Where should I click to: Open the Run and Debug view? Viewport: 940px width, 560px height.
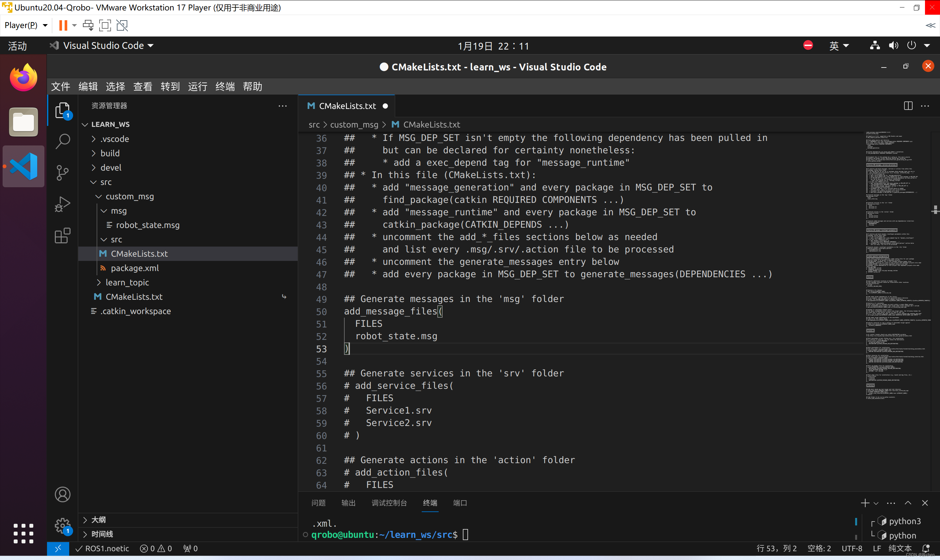click(x=63, y=204)
